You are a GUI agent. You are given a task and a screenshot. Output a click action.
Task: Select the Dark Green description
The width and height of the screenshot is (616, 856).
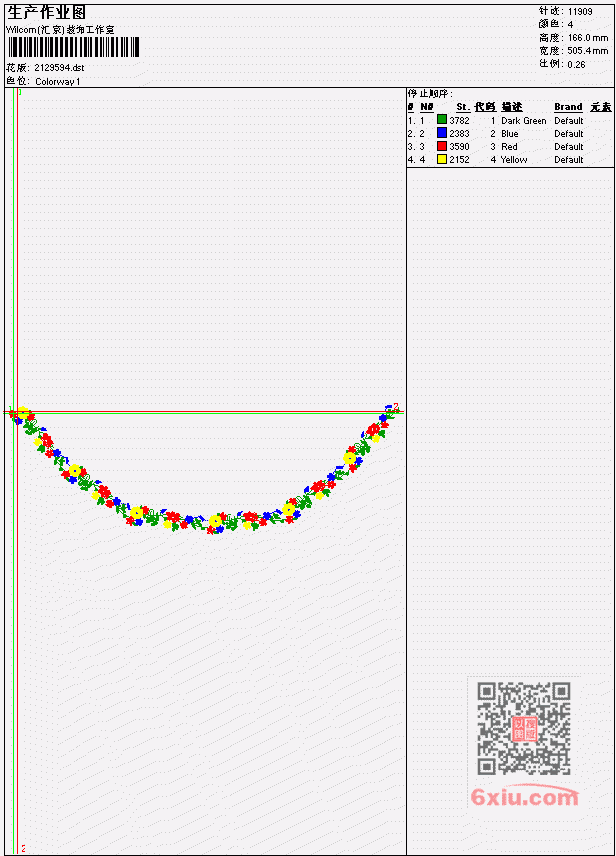[524, 121]
